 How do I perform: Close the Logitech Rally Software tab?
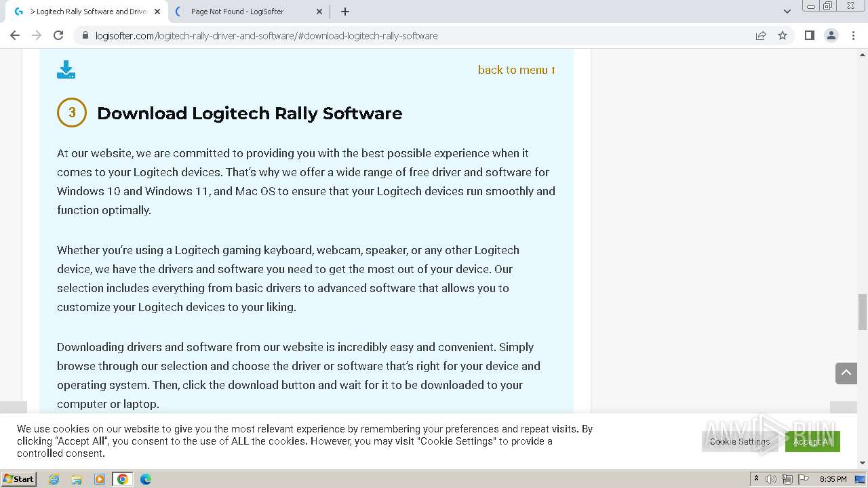157,12
